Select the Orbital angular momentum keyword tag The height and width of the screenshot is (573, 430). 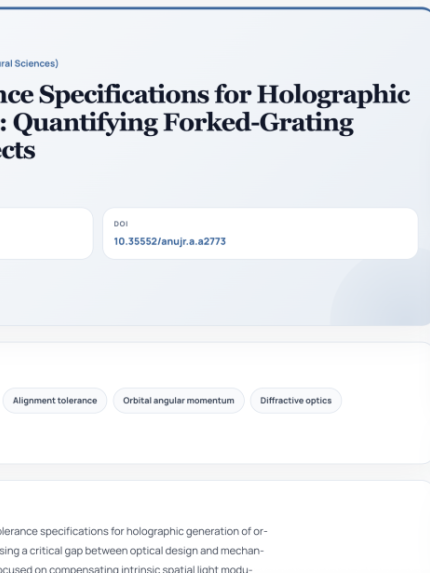pyautogui.click(x=178, y=401)
